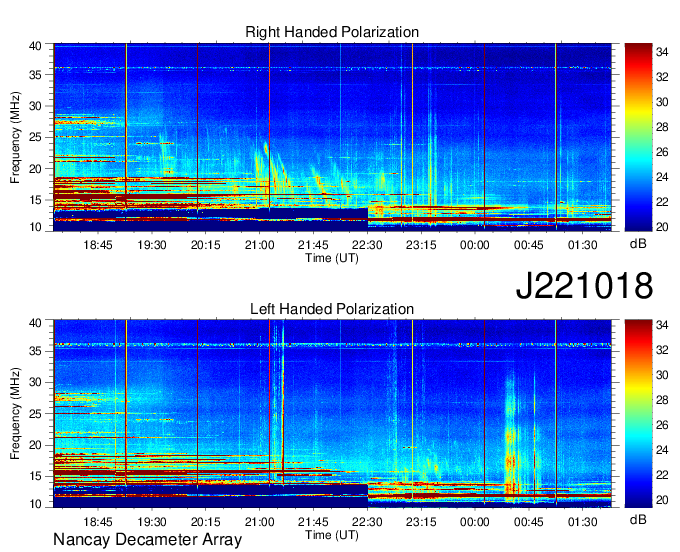Click the 'Nancay Decameter Array' caption

pos(147,540)
